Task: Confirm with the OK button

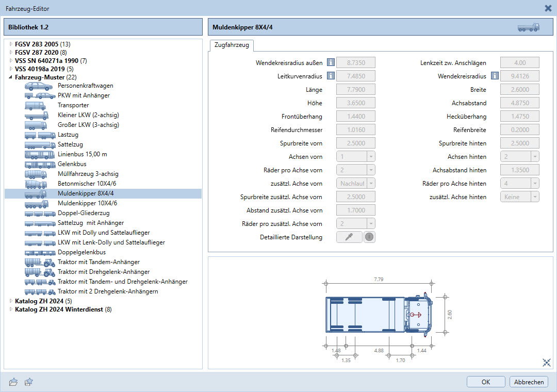Action: [x=486, y=382]
